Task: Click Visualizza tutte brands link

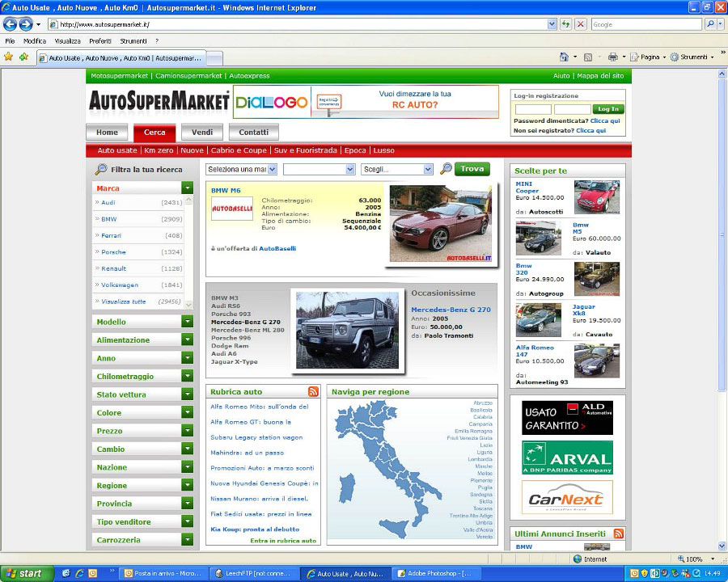Action: (x=124, y=302)
